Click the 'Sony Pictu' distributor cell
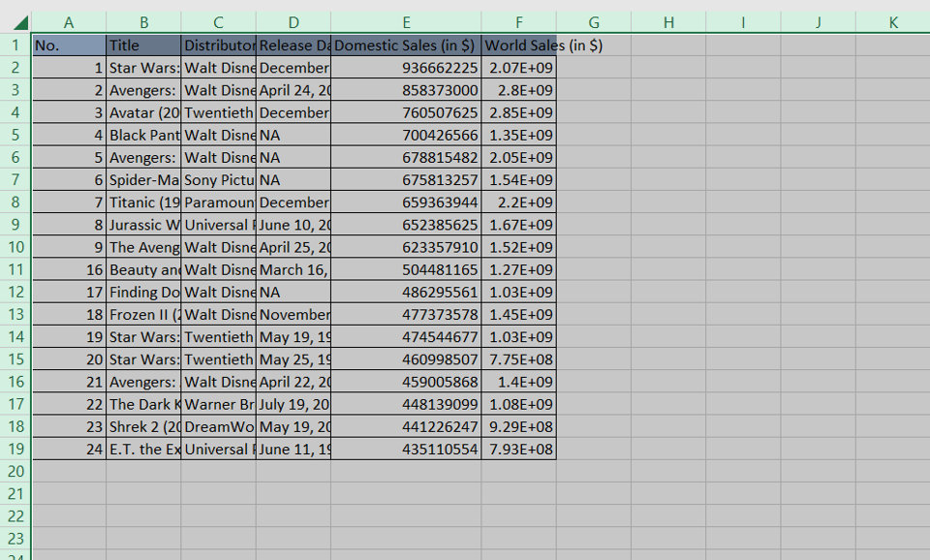 (x=218, y=180)
